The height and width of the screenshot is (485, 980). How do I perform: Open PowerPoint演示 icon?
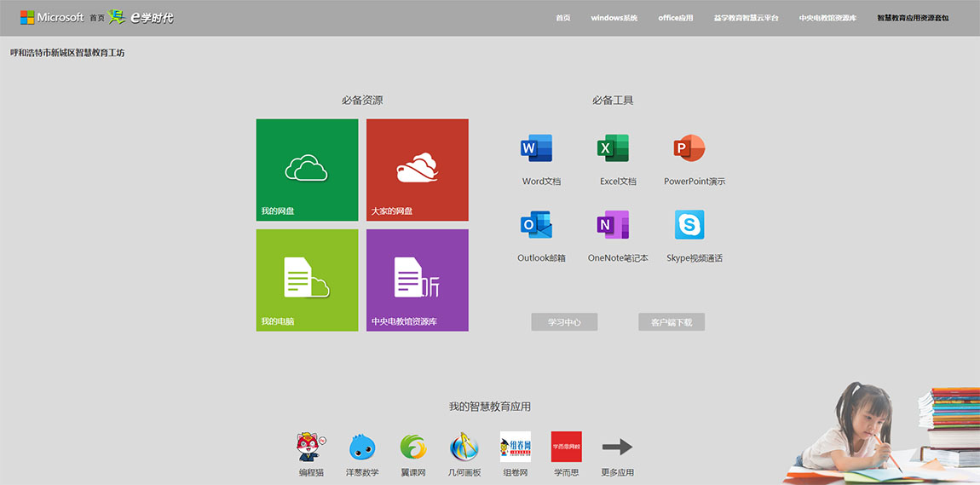click(689, 149)
